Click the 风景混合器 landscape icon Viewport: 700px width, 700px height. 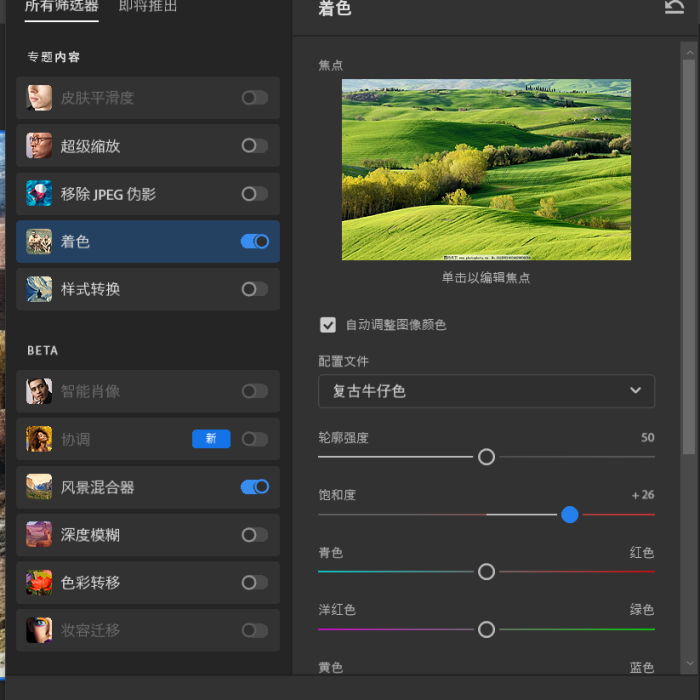(39, 487)
